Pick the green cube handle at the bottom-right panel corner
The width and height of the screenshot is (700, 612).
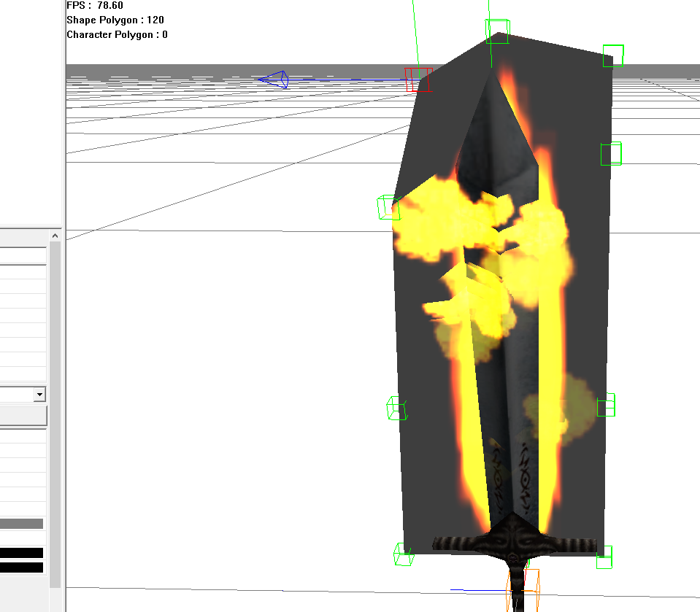pyautogui.click(x=604, y=557)
